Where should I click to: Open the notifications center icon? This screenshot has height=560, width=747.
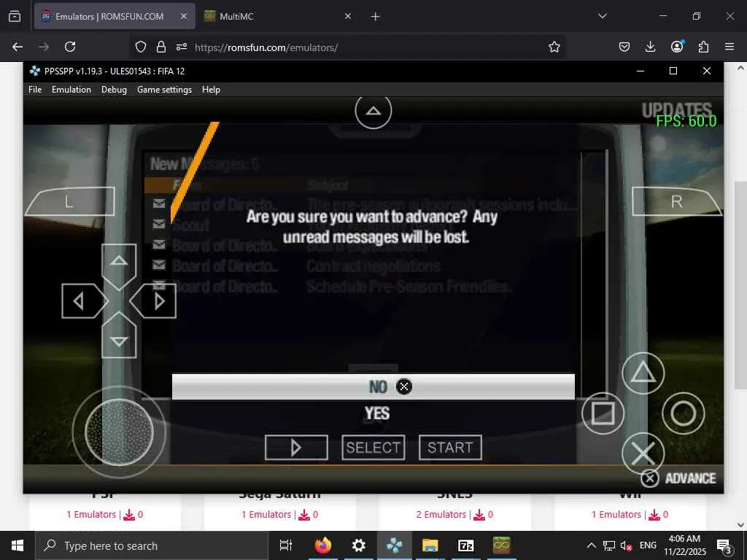(724, 546)
